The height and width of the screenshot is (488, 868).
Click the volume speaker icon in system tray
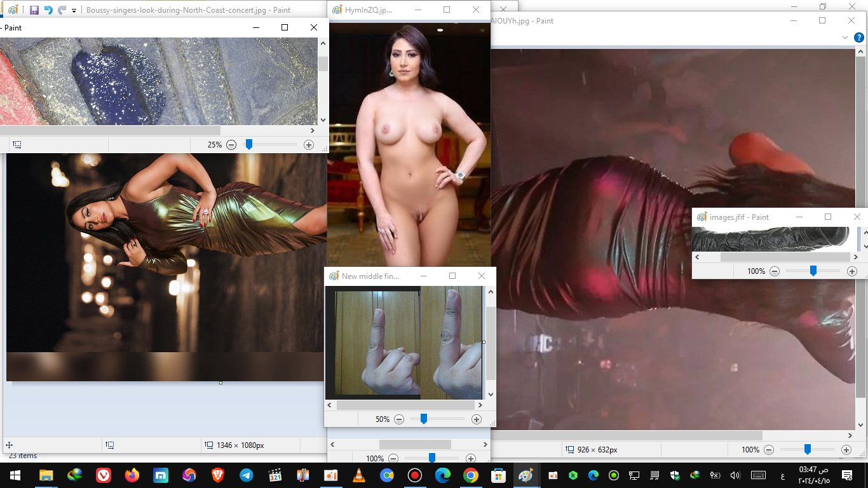point(735,475)
